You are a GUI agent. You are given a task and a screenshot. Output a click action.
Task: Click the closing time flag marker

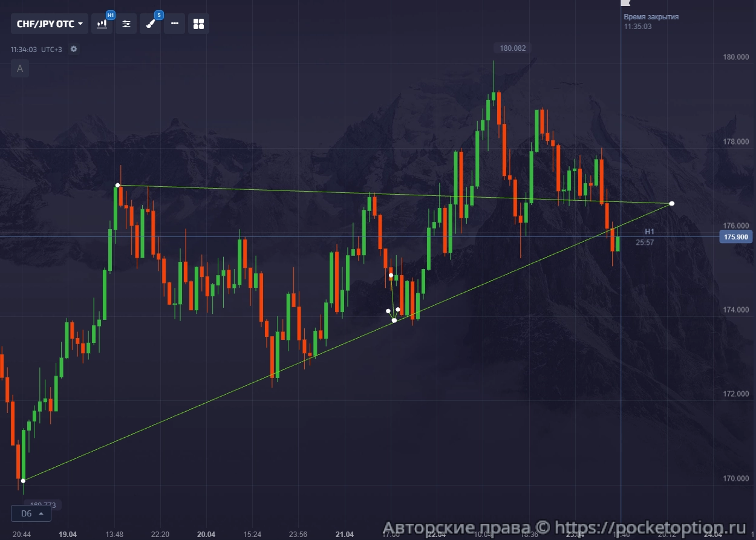(x=625, y=4)
